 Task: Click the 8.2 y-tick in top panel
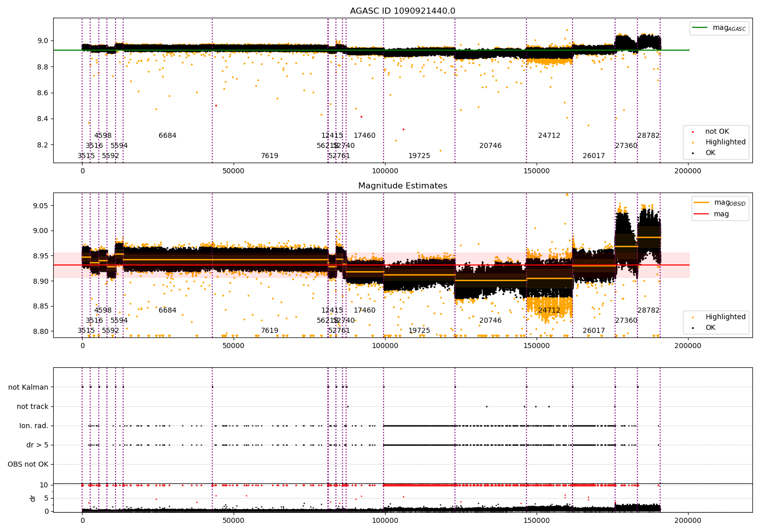pos(42,145)
